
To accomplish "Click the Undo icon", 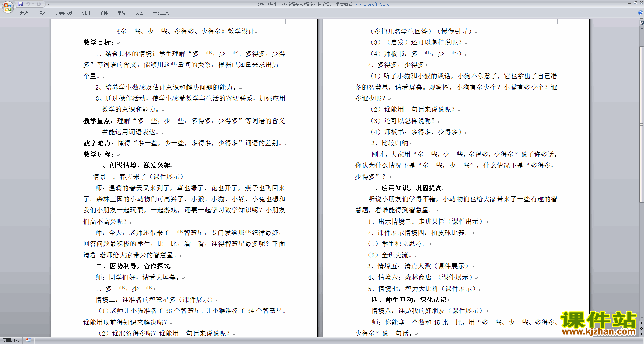I will 28,4.
